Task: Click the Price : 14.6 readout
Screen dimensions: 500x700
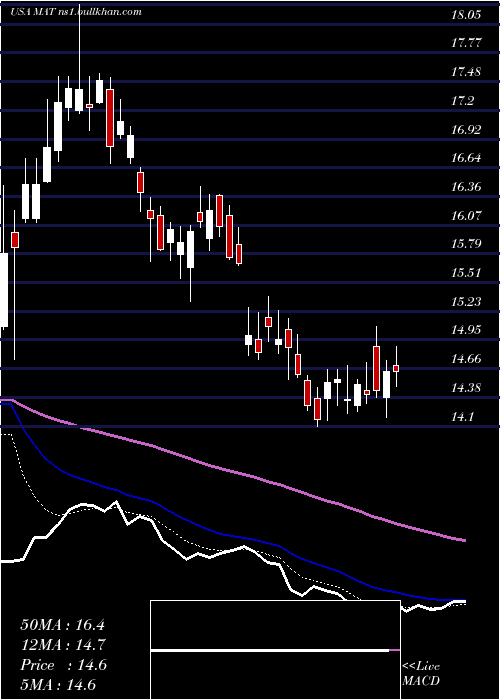Action: click(x=63, y=665)
